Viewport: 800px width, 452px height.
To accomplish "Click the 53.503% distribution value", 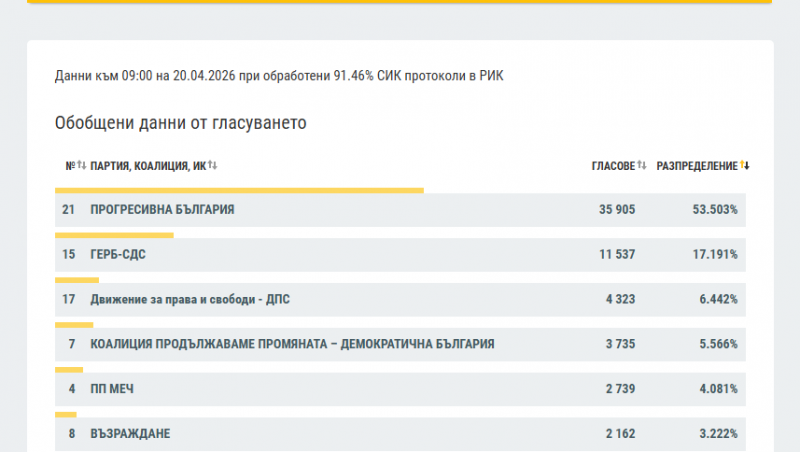I will [716, 210].
